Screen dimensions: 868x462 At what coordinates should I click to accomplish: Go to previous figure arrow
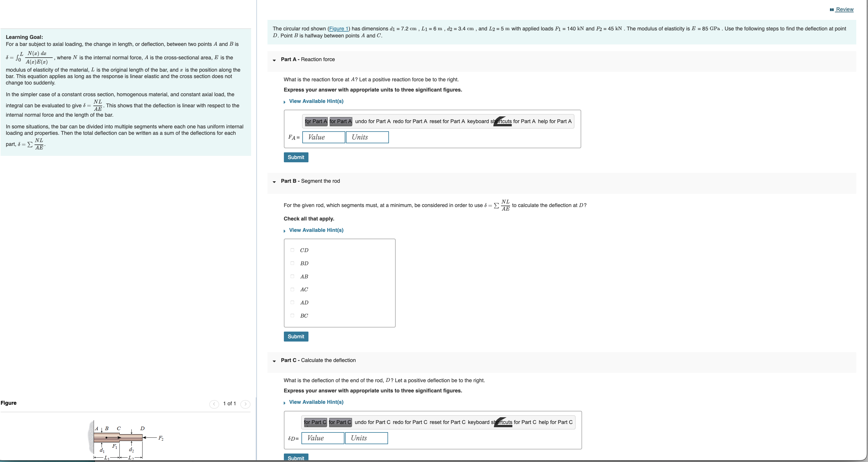[214, 404]
